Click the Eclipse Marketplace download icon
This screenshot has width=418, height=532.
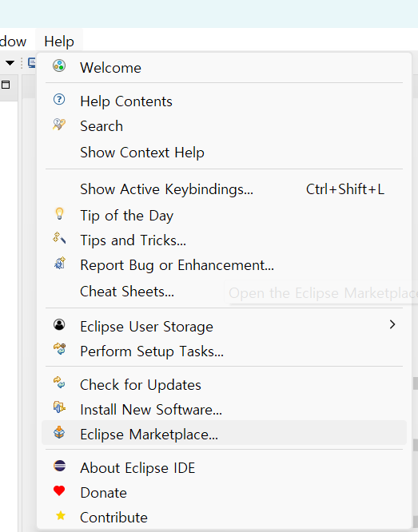point(59,432)
